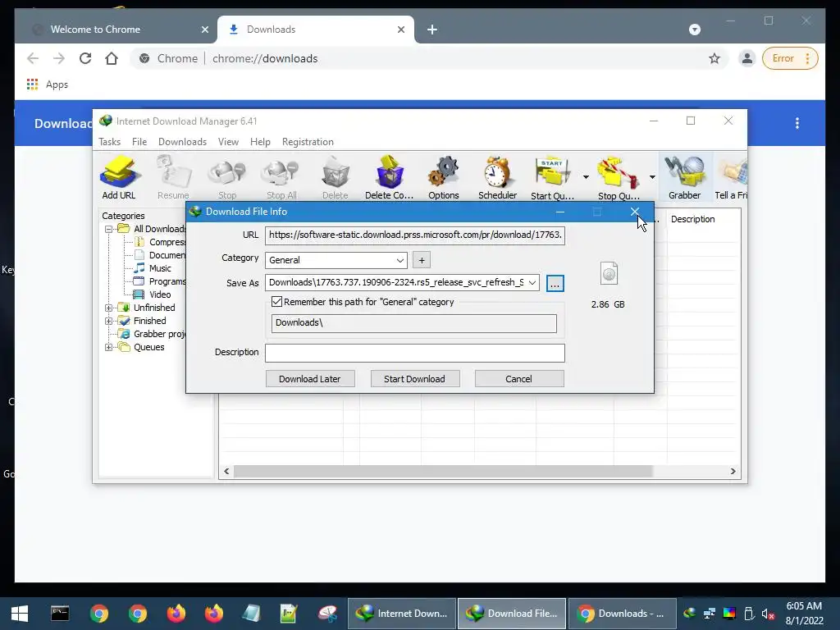This screenshot has width=840, height=630.
Task: Click the Description input field
Action: pyautogui.click(x=414, y=353)
